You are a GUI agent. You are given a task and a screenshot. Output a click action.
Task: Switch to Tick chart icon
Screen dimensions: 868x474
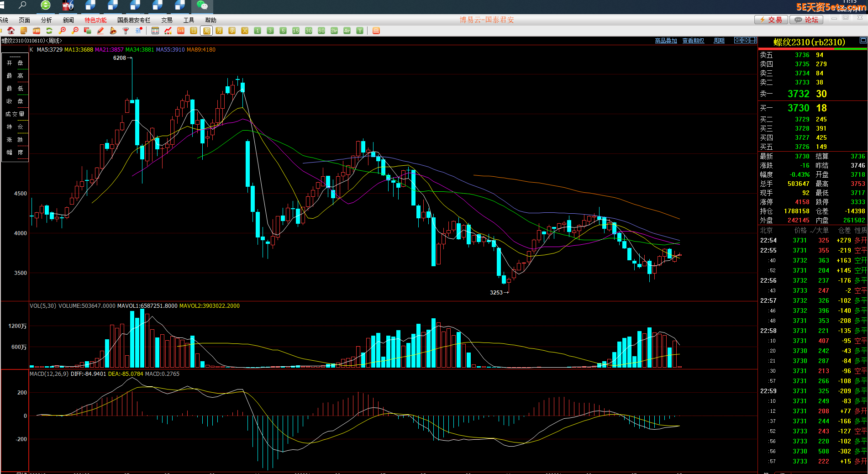[x=181, y=31]
